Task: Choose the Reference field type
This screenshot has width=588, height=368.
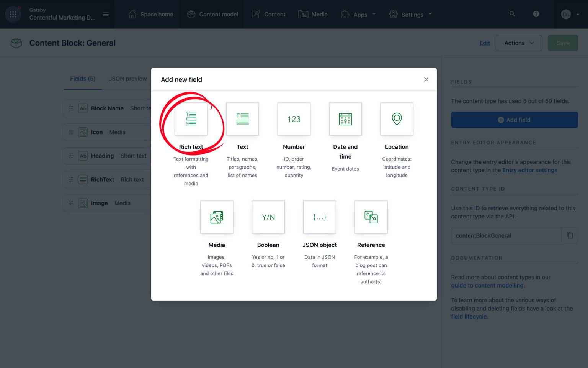Action: 371,217
